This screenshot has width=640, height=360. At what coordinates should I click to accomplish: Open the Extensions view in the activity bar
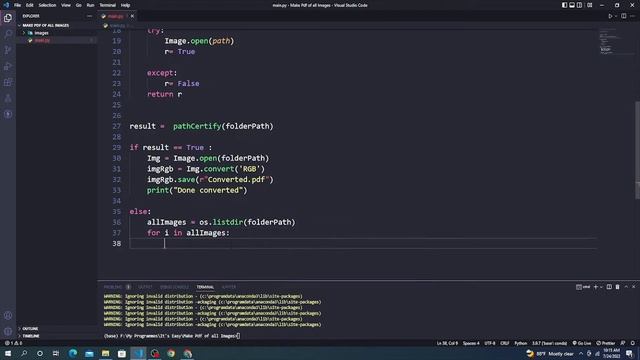click(x=8, y=82)
